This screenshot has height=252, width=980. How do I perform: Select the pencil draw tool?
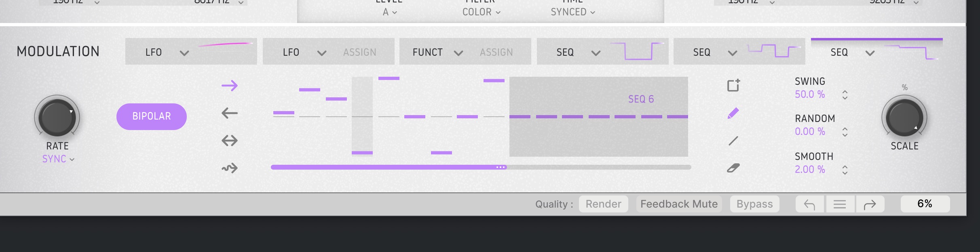733,113
